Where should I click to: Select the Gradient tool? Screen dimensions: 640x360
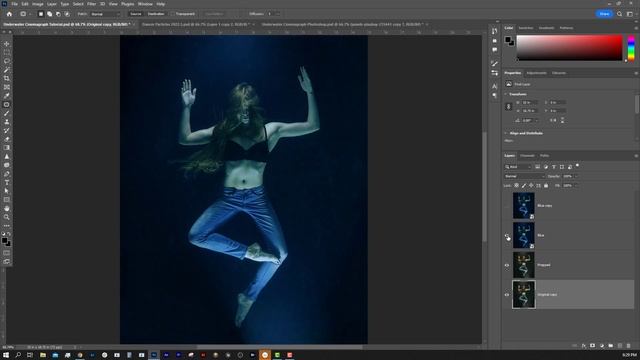point(7,148)
